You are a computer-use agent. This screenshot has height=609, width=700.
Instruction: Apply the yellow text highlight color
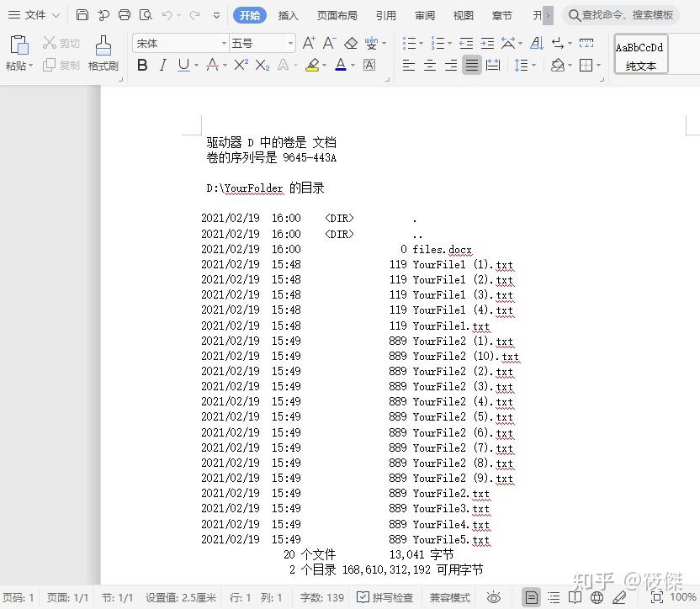(312, 65)
